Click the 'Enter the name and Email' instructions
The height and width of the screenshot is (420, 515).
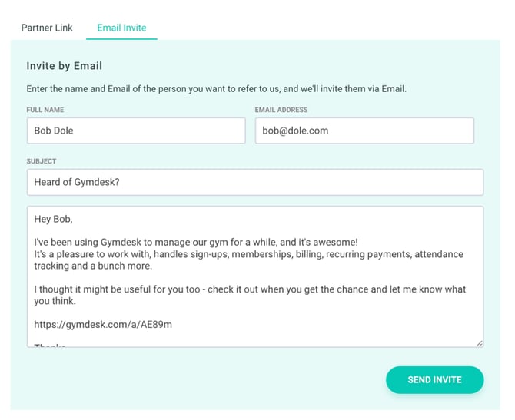[x=216, y=88]
